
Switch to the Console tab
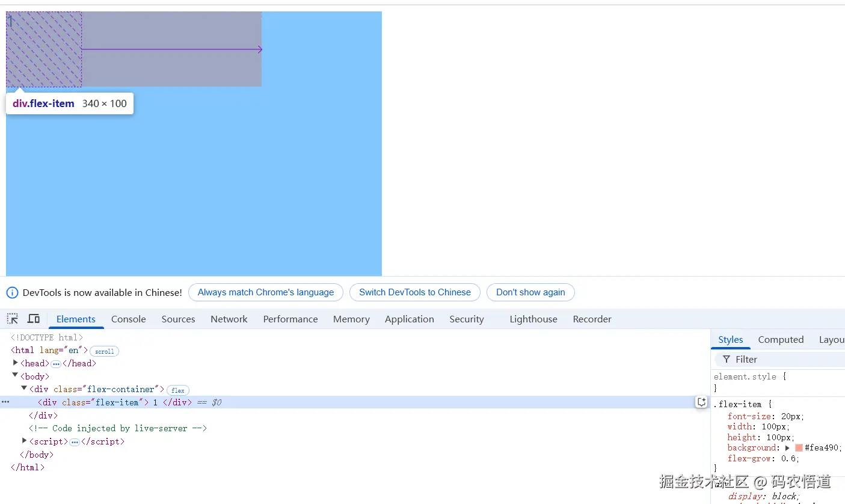(129, 319)
